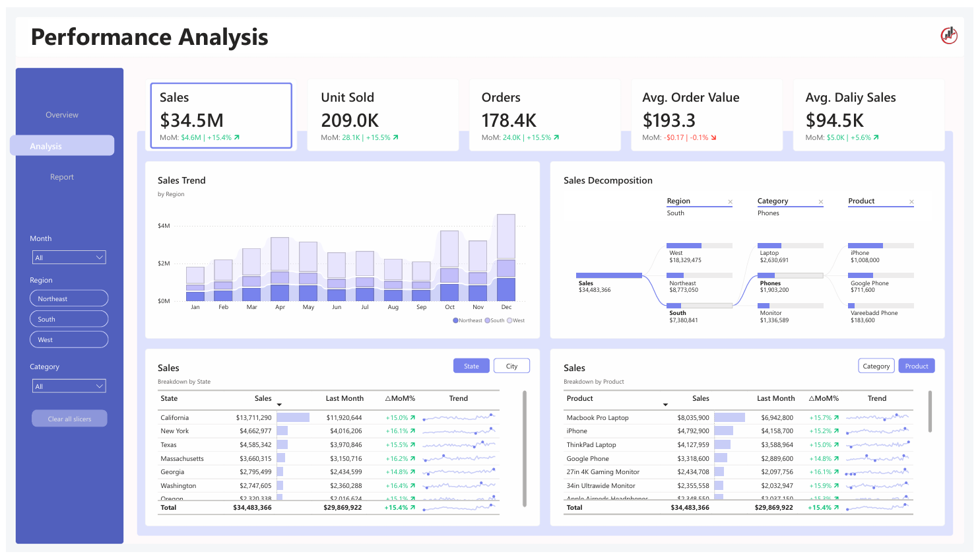Screen dimensions: 980x558
Task: Remove the Region level using its X icon
Action: tap(730, 201)
